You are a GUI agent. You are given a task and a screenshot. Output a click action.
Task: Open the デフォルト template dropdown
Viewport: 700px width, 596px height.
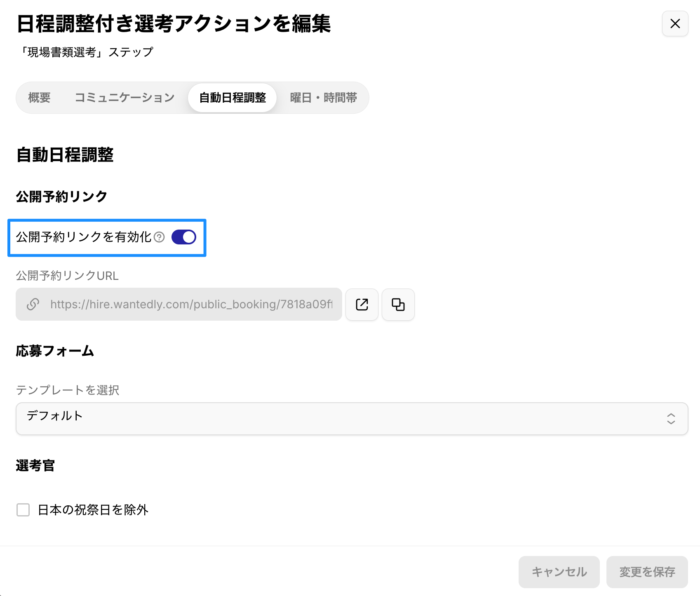351,419
